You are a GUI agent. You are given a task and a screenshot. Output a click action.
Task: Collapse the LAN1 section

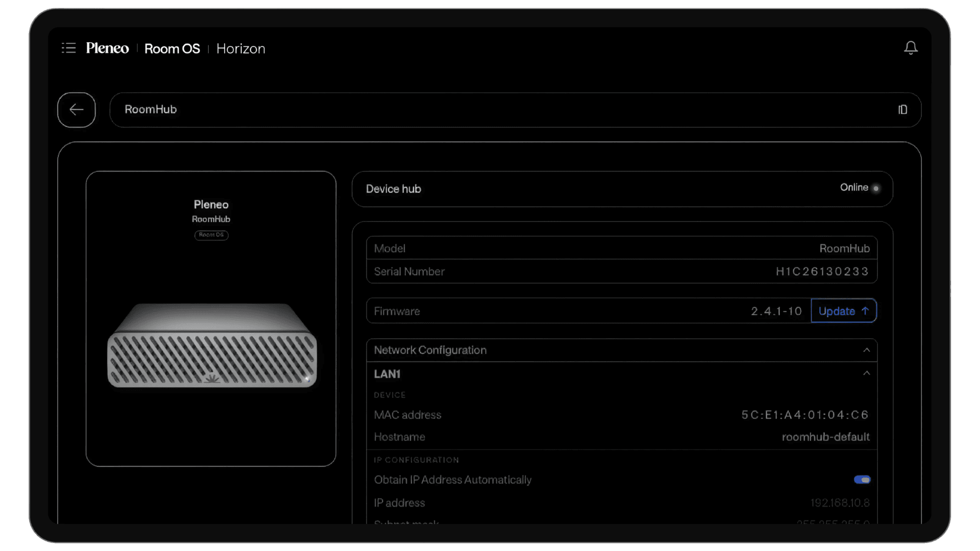click(x=866, y=373)
